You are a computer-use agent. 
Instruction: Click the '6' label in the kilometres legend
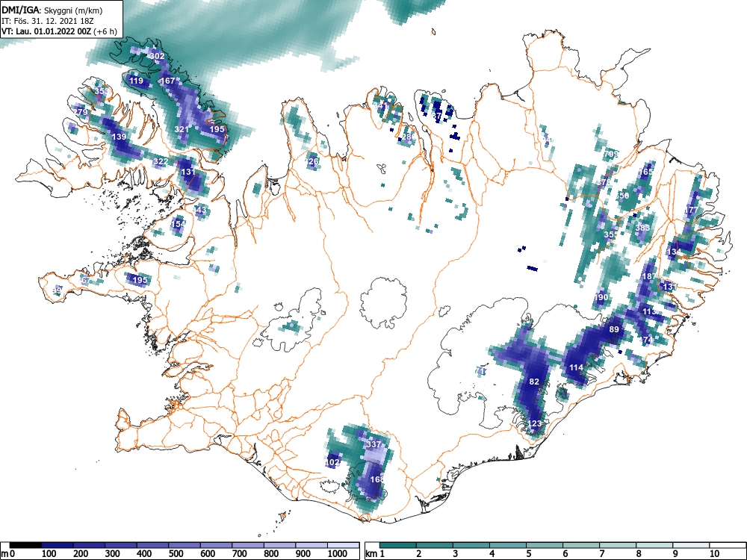565,554
